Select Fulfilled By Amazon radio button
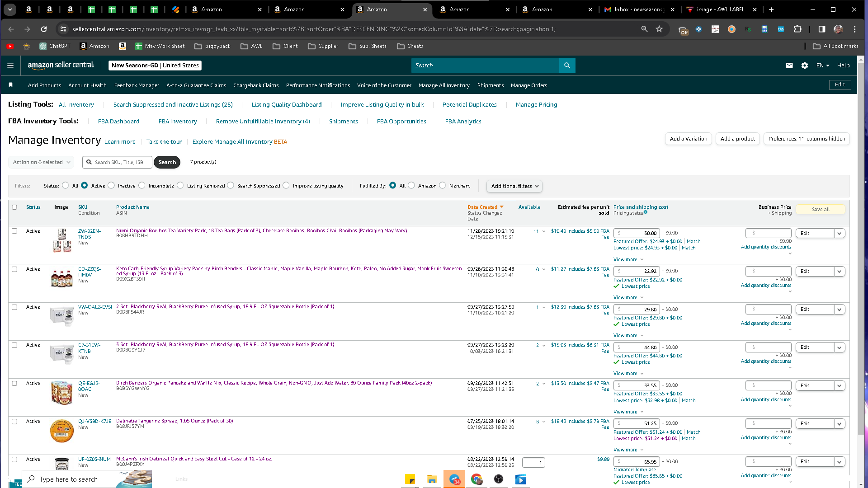The image size is (868, 488). point(411,186)
